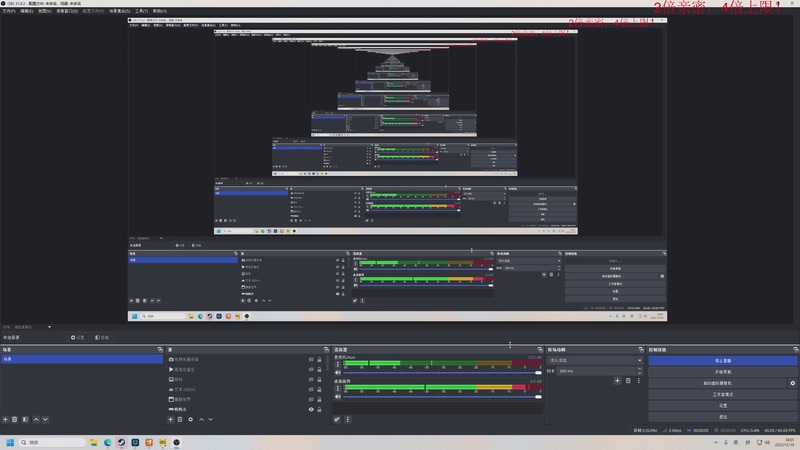
Task: Pop out the Audio Mixer dock
Action: click(540, 349)
